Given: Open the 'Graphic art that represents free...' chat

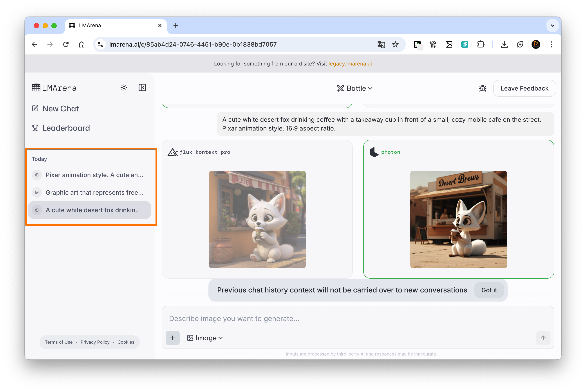Looking at the screenshot, I should click(x=94, y=192).
